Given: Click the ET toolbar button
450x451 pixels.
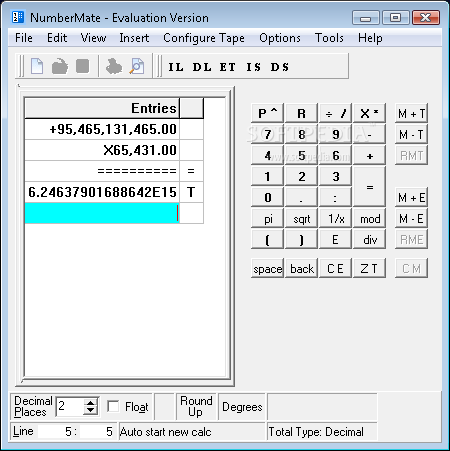Looking at the screenshot, I should click(x=228, y=67).
